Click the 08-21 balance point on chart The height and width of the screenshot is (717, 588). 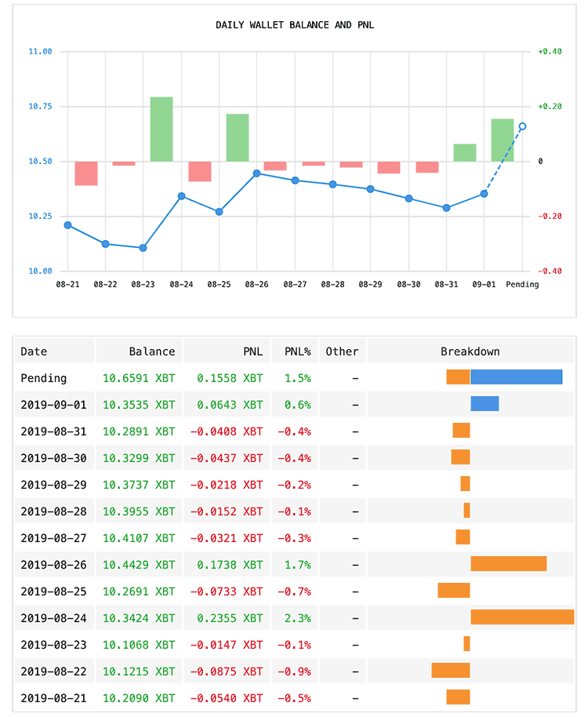pyautogui.click(x=67, y=225)
